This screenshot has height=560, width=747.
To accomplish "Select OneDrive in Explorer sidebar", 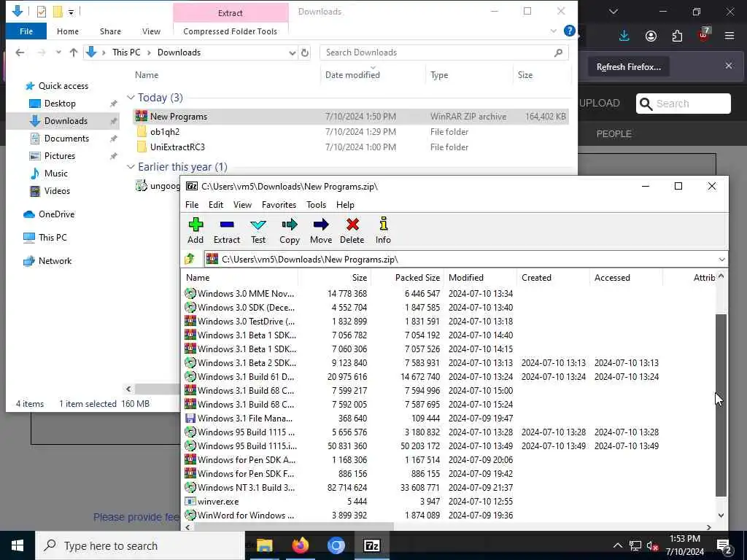I will tap(56, 214).
